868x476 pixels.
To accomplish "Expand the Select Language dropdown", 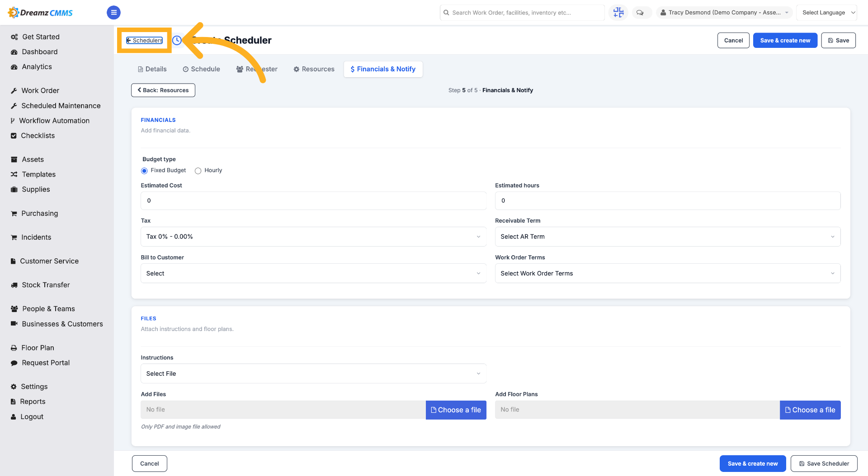I will 826,13.
